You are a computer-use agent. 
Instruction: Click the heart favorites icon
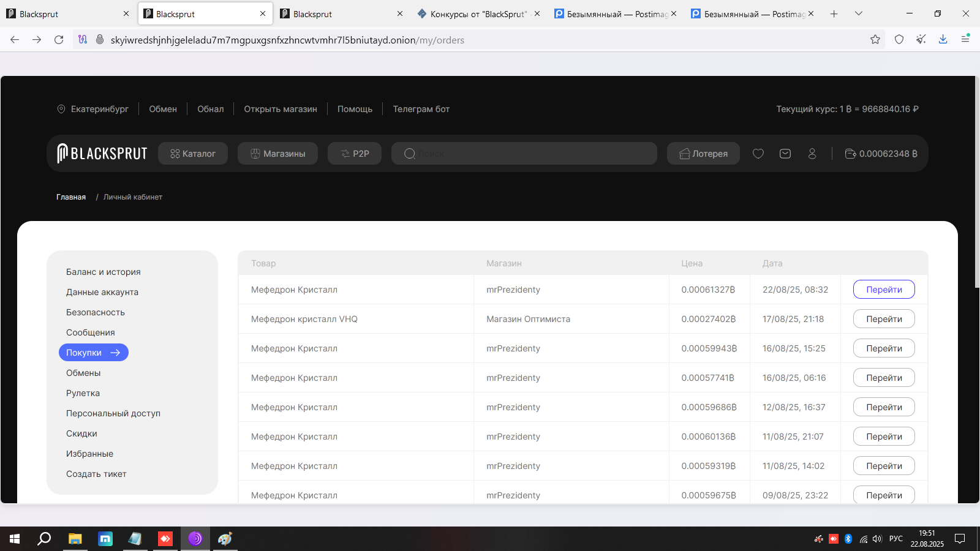(x=758, y=154)
